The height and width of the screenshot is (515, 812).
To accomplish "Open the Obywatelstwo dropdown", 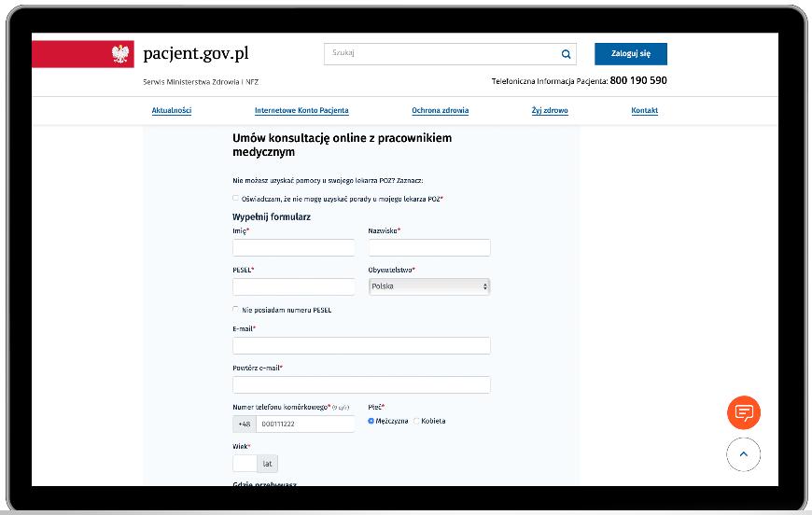I will point(429,286).
